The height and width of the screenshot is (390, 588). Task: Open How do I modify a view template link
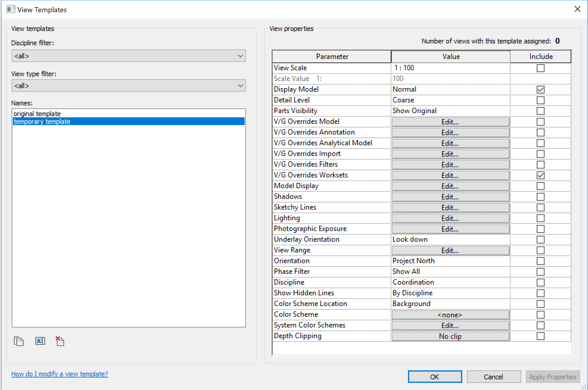(x=60, y=374)
